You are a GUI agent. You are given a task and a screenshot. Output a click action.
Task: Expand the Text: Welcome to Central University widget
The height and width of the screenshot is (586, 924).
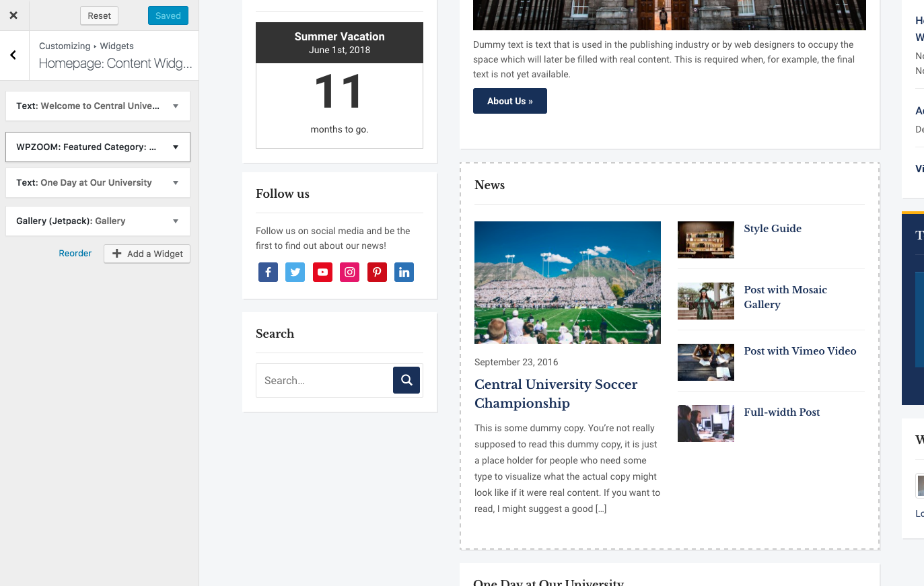(98, 106)
